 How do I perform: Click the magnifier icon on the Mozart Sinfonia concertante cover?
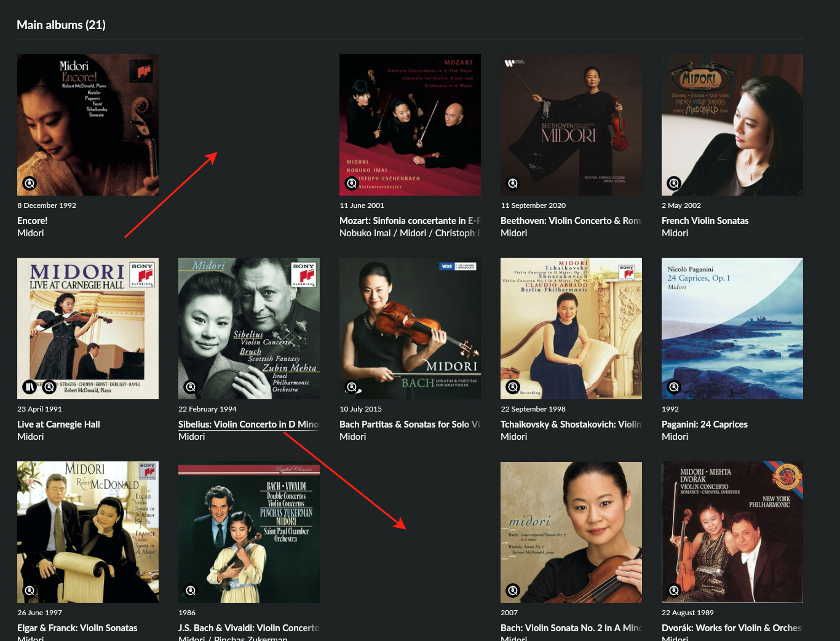352,183
